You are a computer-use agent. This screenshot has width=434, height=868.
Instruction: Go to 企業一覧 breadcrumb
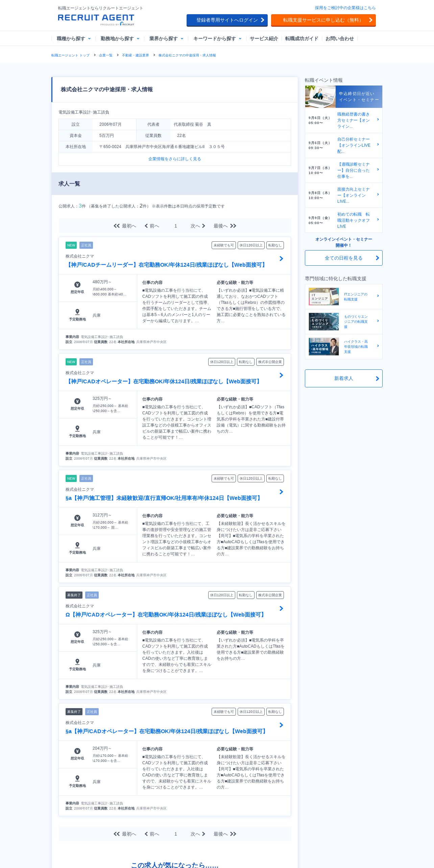pos(106,55)
